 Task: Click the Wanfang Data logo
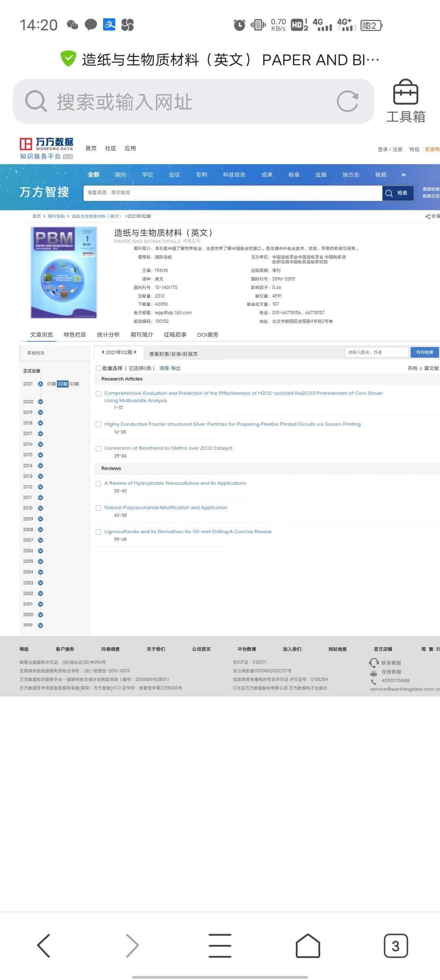tap(46, 149)
